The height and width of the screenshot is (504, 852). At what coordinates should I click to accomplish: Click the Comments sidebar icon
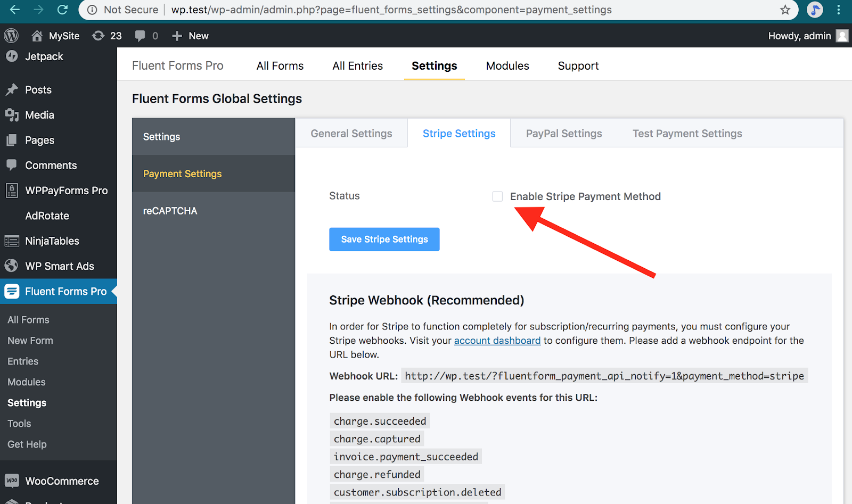coord(12,165)
